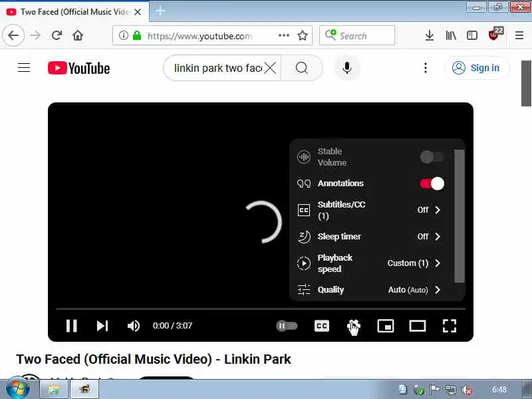Click the Quality sliders icon
532x399 pixels.
(x=304, y=290)
